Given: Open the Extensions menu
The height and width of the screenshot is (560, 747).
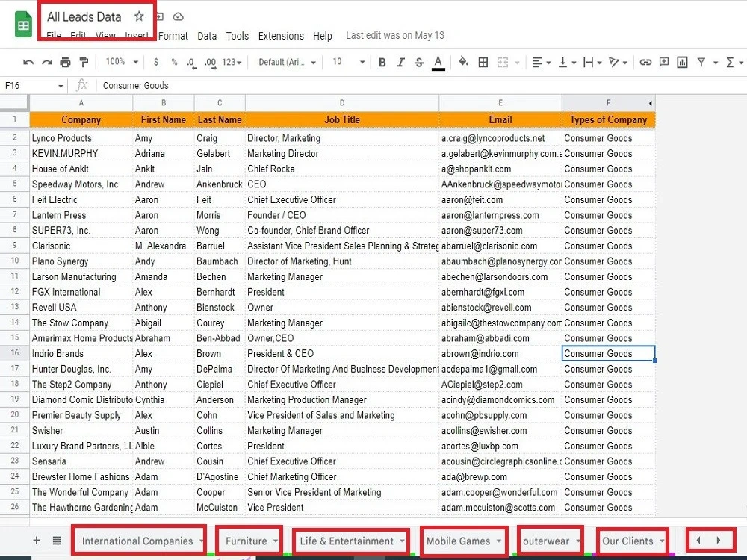Looking at the screenshot, I should 281,36.
